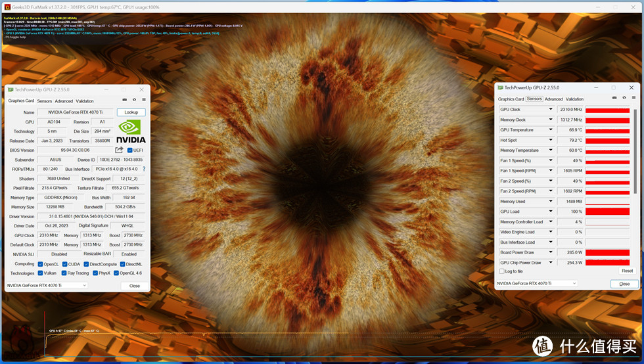
Task: Click the screenshot camera icon in left GPU-Z window
Action: point(124,100)
